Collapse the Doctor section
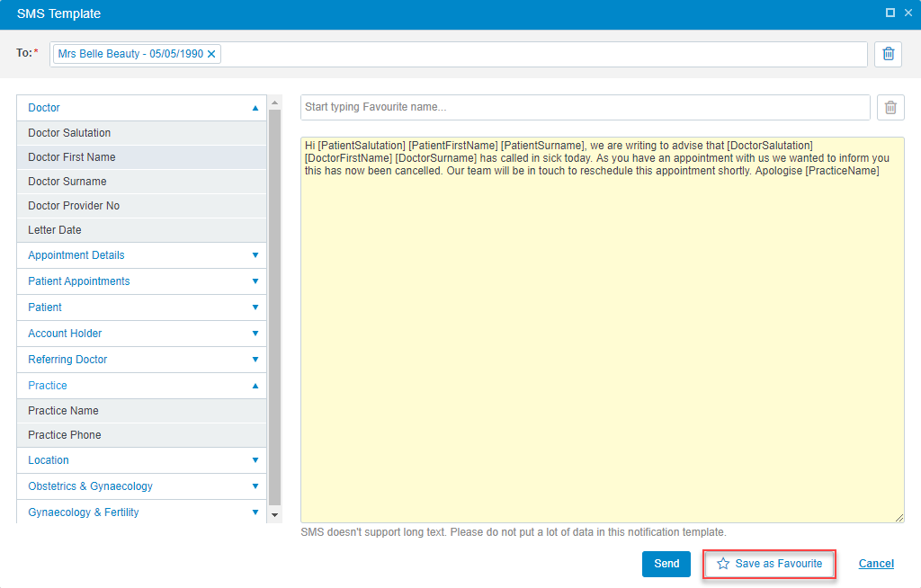 click(x=141, y=108)
